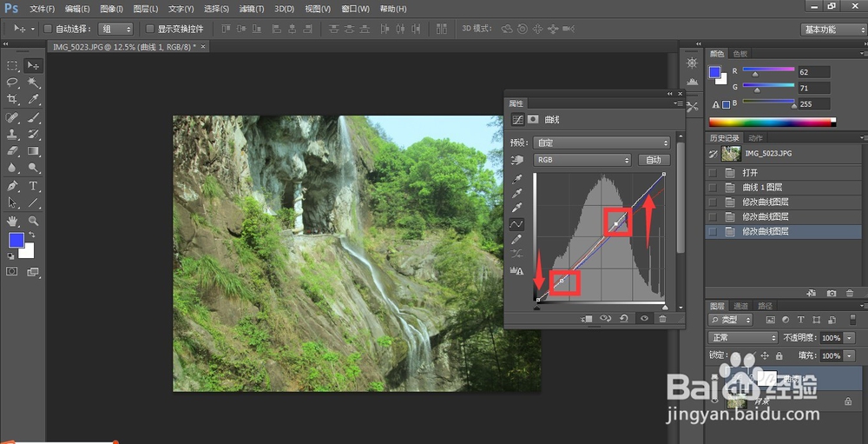The image size is (868, 444).
Task: Select the Eraser tool
Action: [x=11, y=151]
